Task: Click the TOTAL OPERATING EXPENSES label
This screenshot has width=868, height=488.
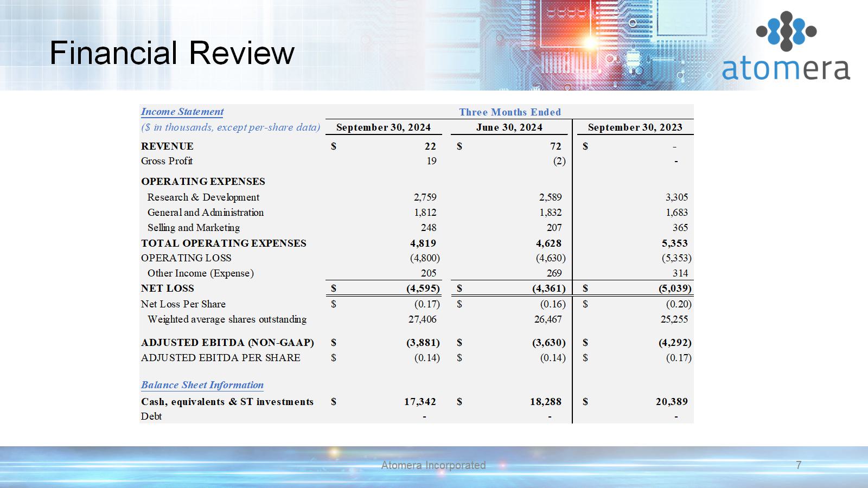Action: click(224, 243)
